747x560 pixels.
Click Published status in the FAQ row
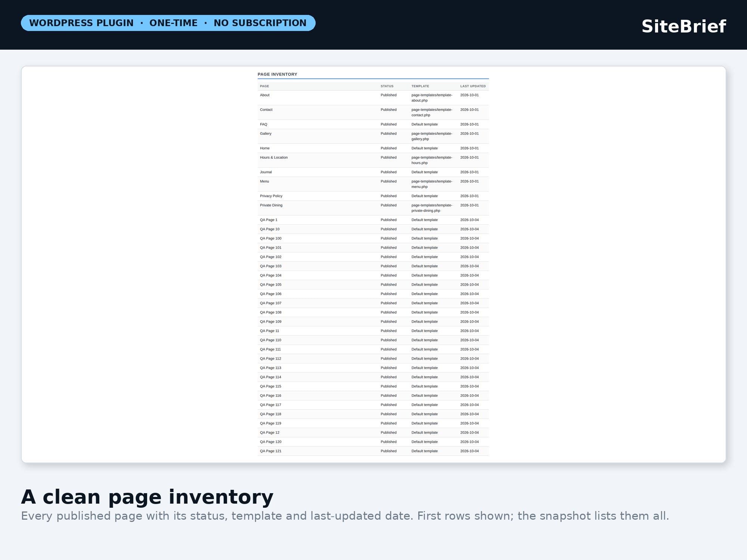pos(388,124)
